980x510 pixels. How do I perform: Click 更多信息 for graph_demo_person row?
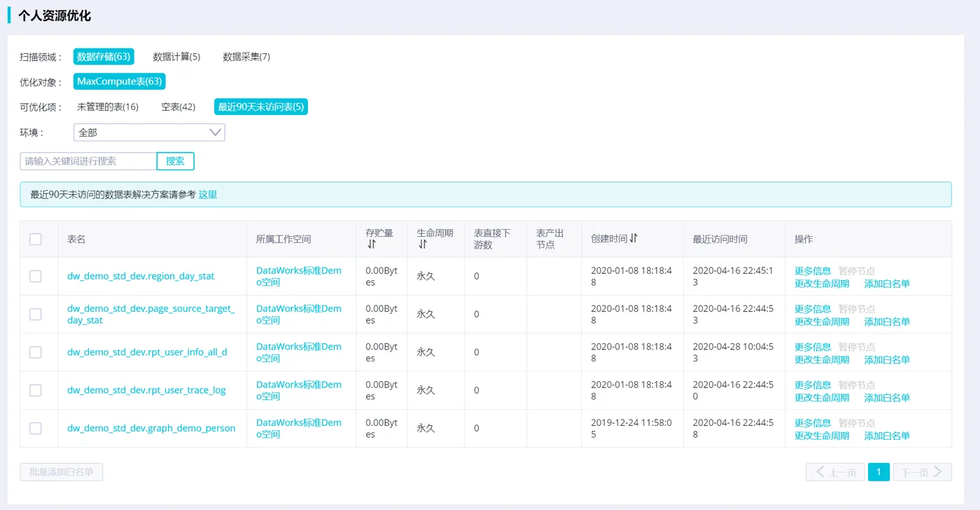[x=813, y=422]
